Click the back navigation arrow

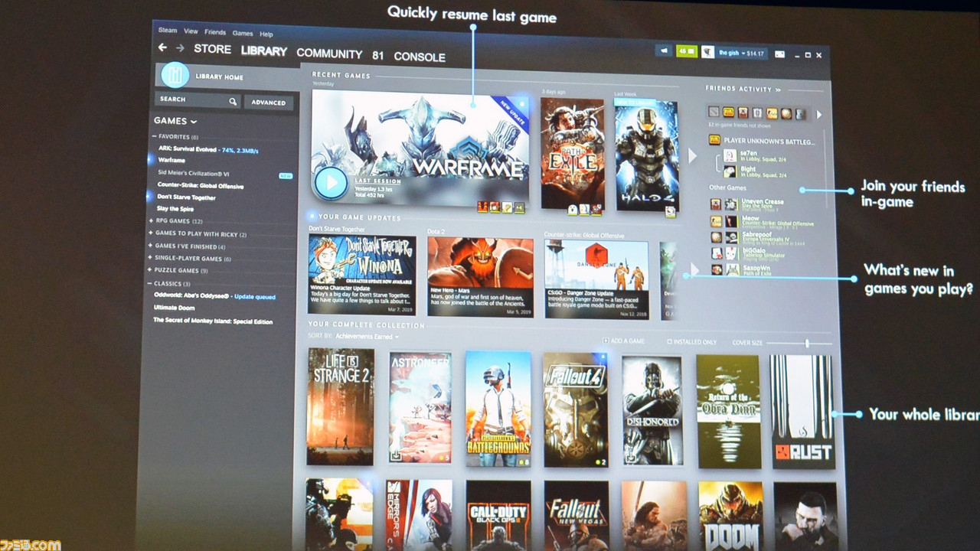click(162, 47)
